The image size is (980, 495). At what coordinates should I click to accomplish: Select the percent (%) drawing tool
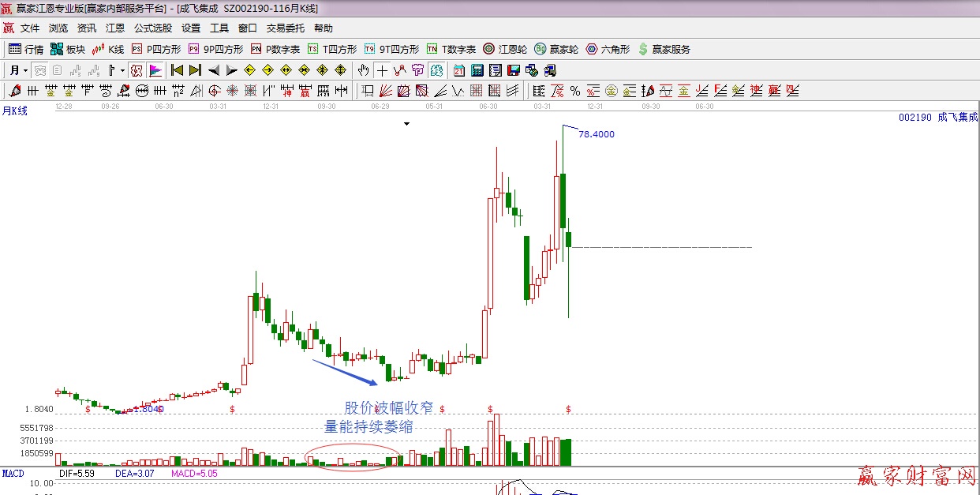[x=574, y=91]
